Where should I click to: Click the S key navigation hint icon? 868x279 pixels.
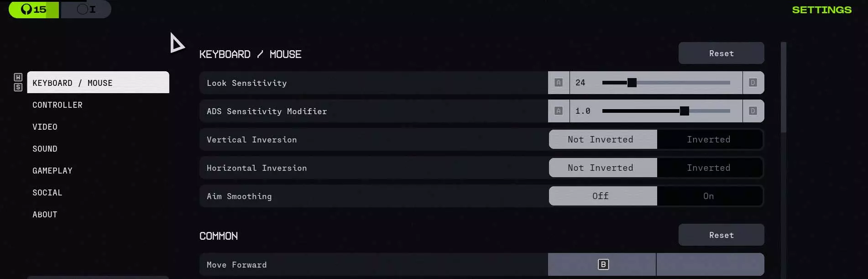pyautogui.click(x=18, y=87)
